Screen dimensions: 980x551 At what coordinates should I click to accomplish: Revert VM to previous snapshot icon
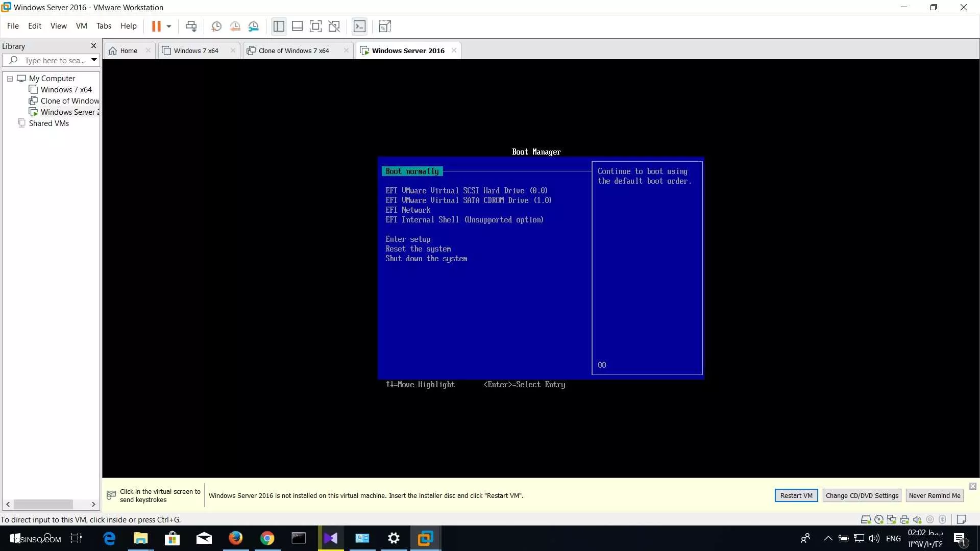(235, 27)
